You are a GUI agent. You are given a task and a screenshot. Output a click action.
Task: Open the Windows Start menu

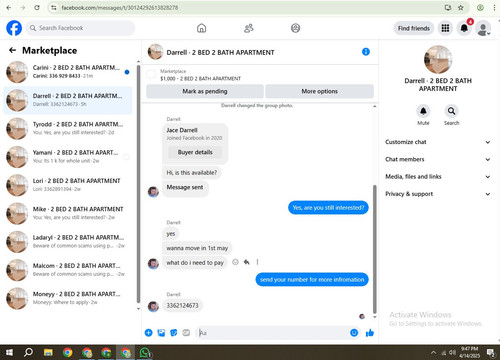coord(9,352)
